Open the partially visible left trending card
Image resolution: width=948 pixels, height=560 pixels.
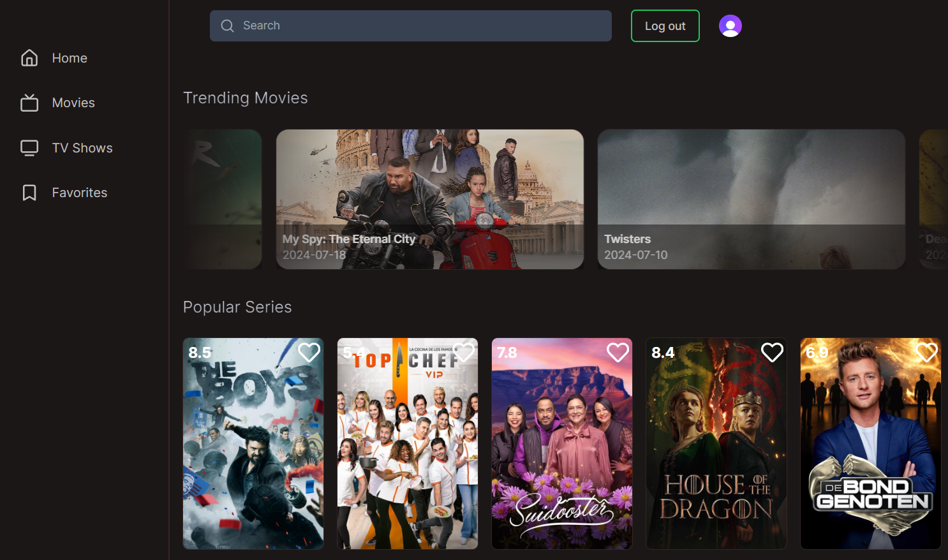click(x=223, y=199)
